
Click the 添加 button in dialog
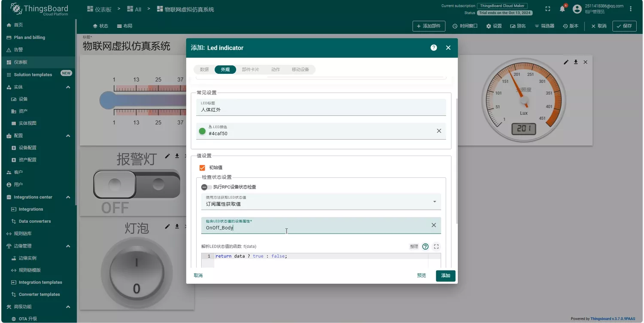tap(445, 276)
